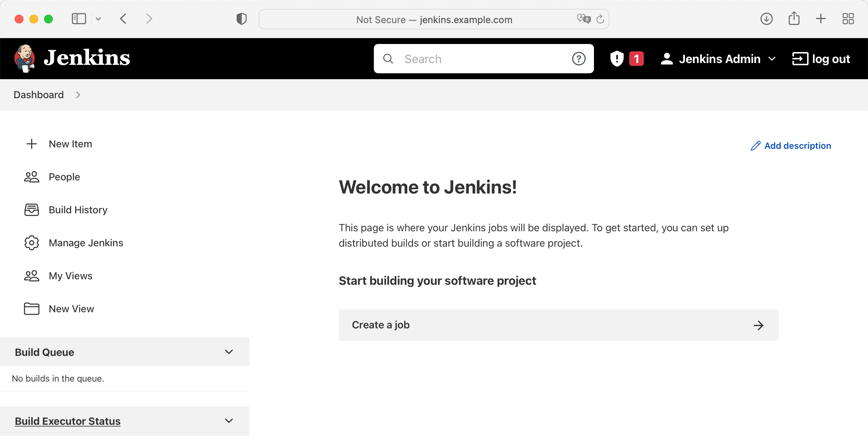Click the search magnifier icon
This screenshot has height=442, width=868.
coord(388,59)
